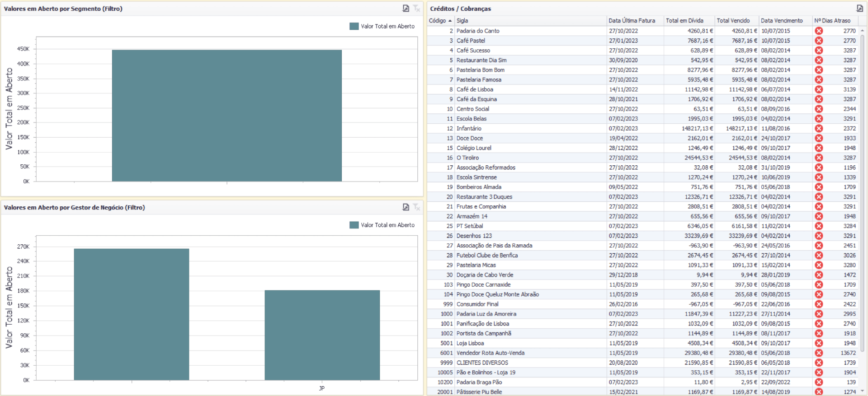Select the JP bar in Gestor chart
The image size is (868, 396).
pos(322,335)
